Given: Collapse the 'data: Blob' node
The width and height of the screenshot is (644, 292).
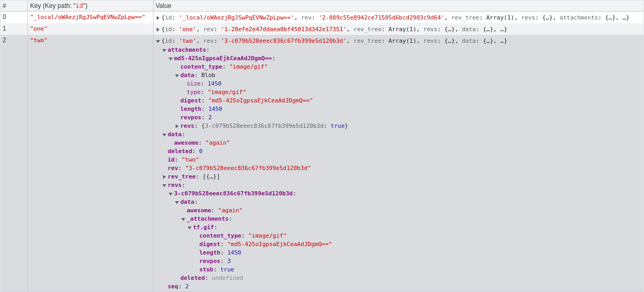Looking at the screenshot, I should tap(177, 76).
